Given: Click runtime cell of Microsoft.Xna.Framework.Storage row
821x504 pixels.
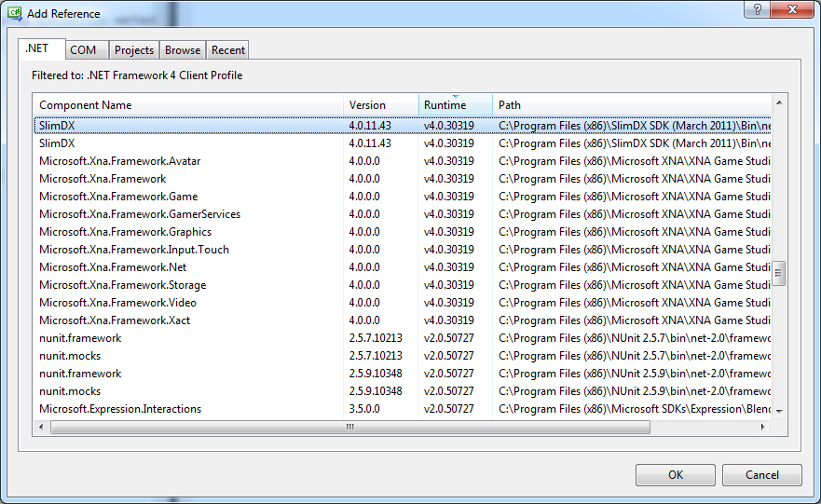Looking at the screenshot, I should coord(449,285).
